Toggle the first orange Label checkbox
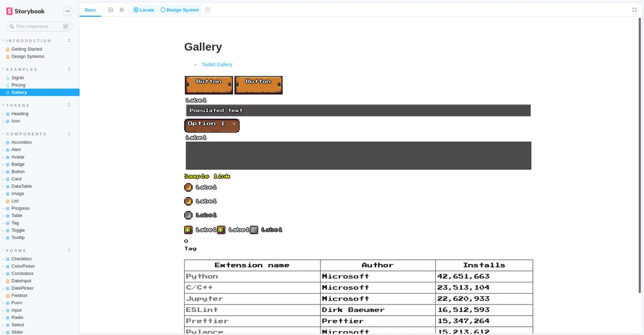This screenshot has height=335, width=644. pyautogui.click(x=188, y=187)
